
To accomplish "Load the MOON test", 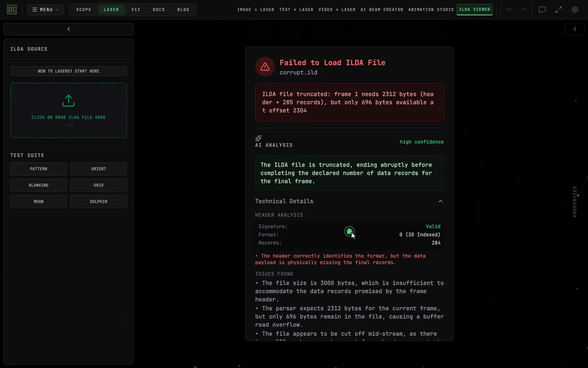I will click(x=39, y=201).
